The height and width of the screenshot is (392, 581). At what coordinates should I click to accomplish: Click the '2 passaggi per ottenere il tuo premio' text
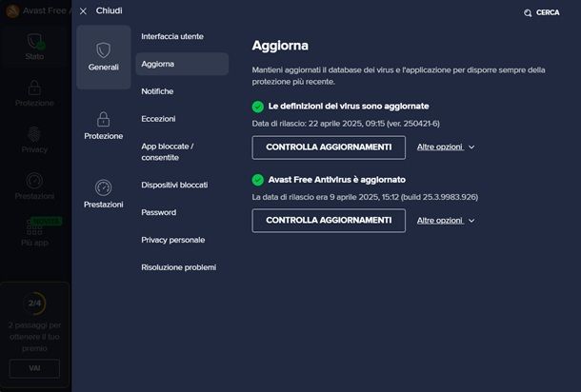click(34, 337)
